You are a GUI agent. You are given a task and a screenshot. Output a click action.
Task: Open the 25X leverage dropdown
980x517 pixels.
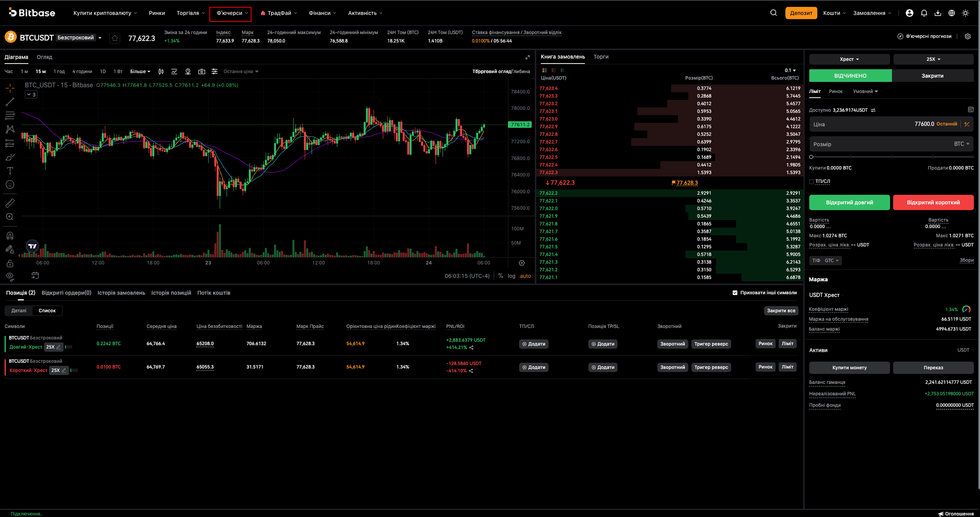pyautogui.click(x=933, y=59)
